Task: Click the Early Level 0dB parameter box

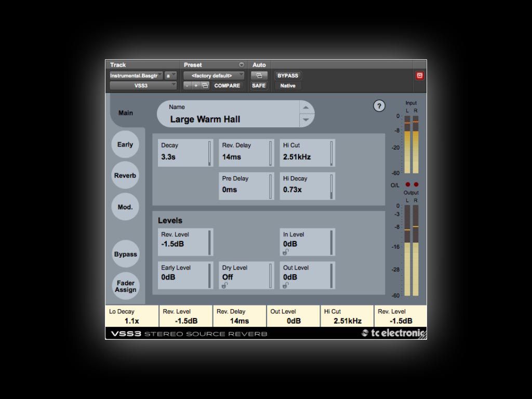Action: tap(185, 275)
